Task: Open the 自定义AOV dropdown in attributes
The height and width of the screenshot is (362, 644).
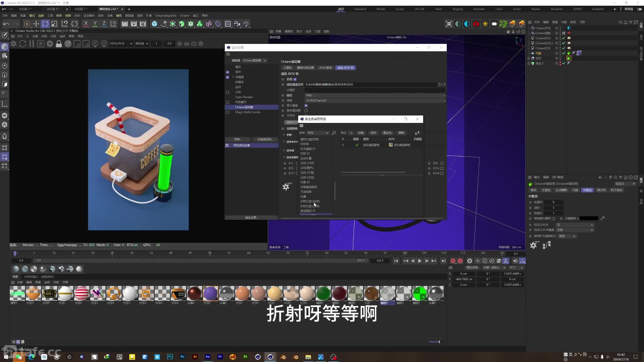Action: 575,225
